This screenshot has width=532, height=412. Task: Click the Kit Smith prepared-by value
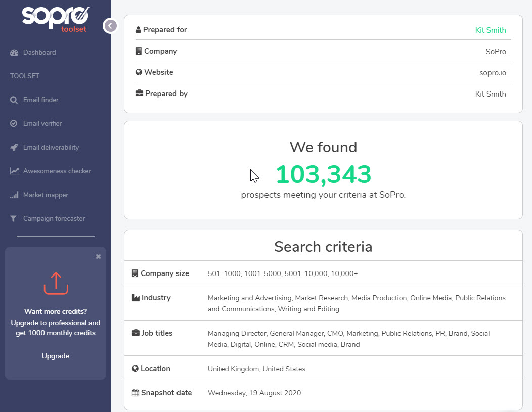pos(490,94)
